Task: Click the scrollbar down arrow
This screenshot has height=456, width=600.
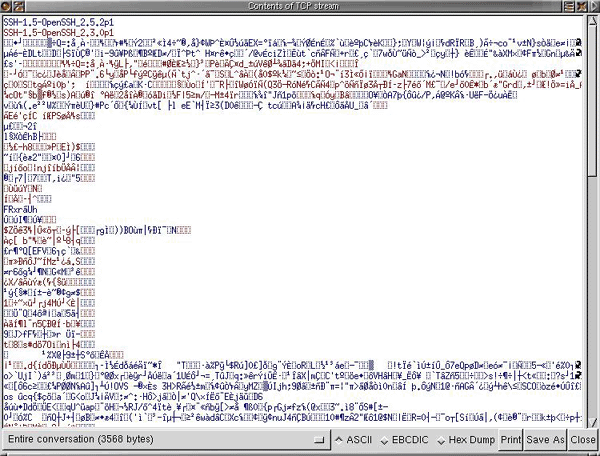Action: click(590, 420)
